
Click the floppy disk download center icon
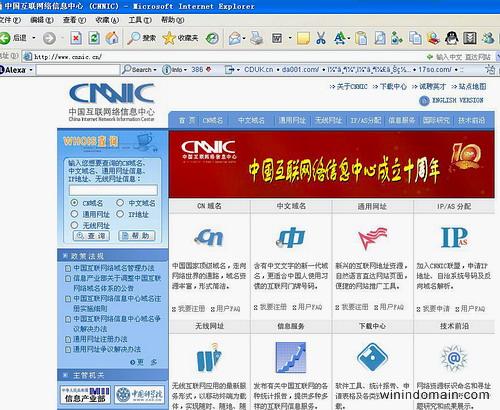click(372, 357)
